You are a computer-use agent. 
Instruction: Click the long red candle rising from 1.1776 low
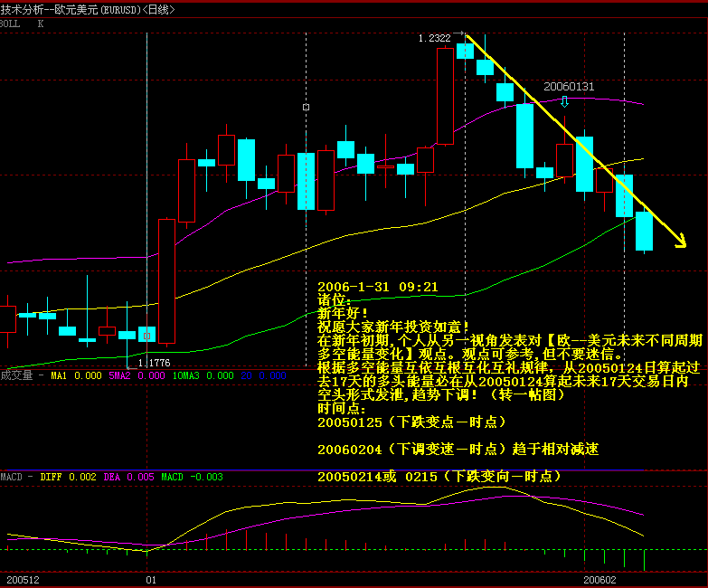pyautogui.click(x=166, y=281)
